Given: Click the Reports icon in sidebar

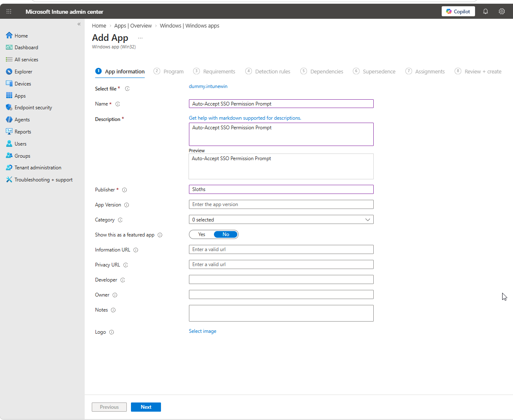Looking at the screenshot, I should coord(9,132).
